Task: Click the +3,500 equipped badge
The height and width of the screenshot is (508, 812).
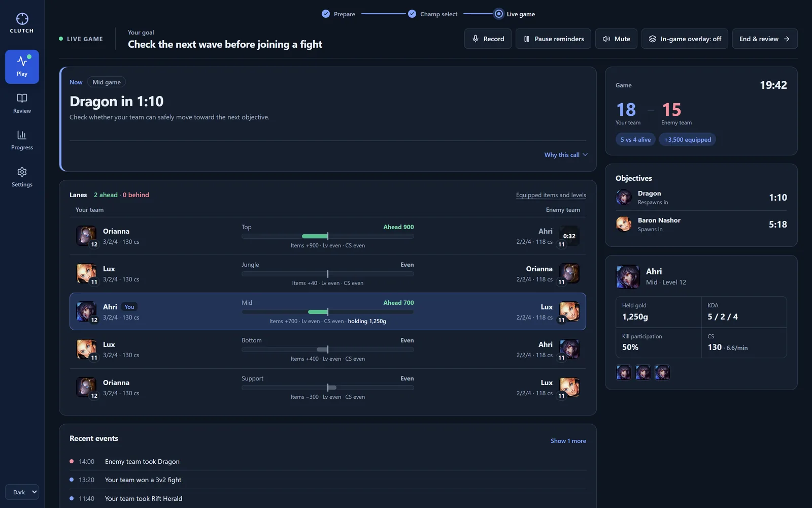Action: [x=687, y=140]
